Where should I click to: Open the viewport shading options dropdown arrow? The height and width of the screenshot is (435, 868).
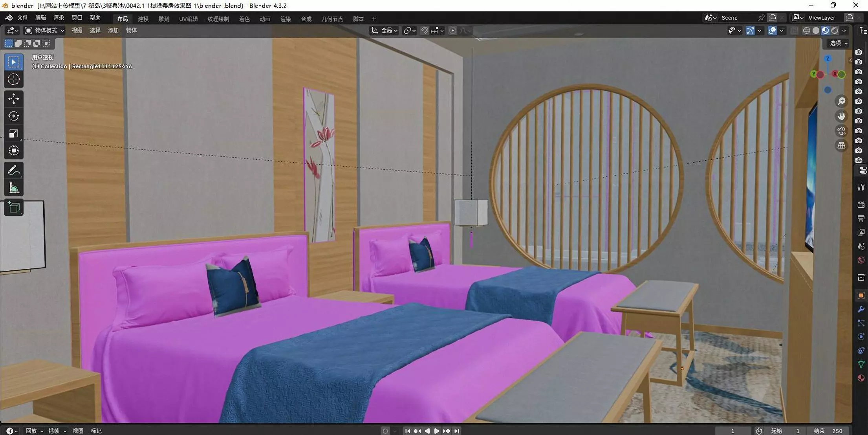pos(844,31)
